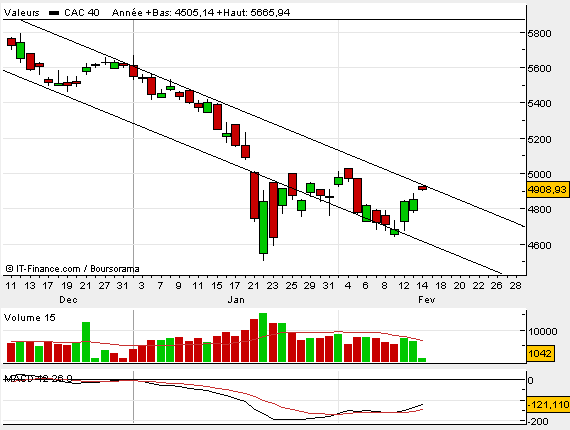Click the 'Jan' month label
This screenshot has height=430, width=570.
(x=236, y=300)
